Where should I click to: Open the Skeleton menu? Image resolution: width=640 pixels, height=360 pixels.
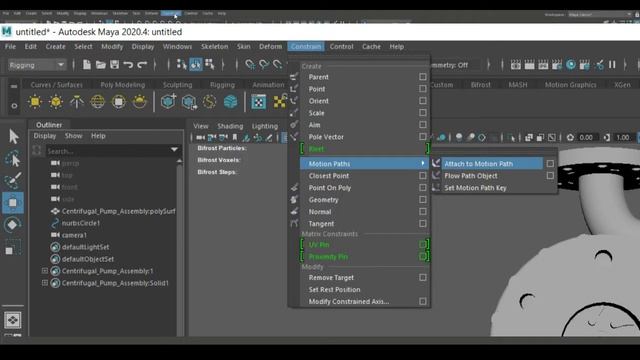tap(214, 47)
